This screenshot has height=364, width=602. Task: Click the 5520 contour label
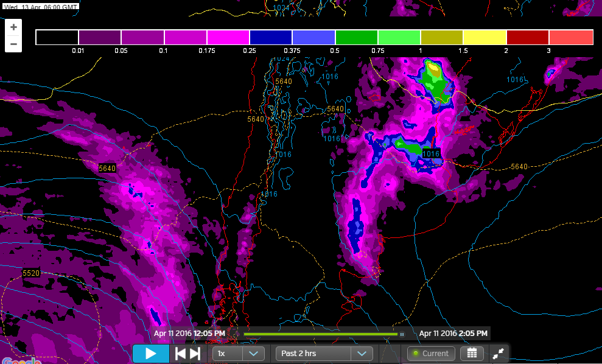pyautogui.click(x=31, y=273)
